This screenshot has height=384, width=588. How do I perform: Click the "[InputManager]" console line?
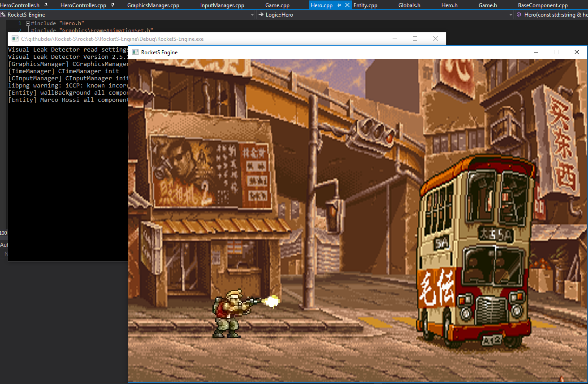tap(68, 79)
